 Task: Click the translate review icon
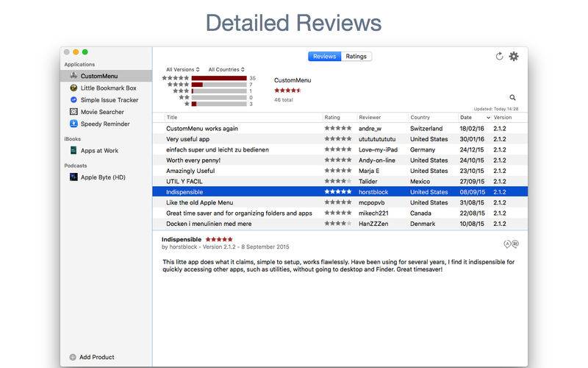511,244
